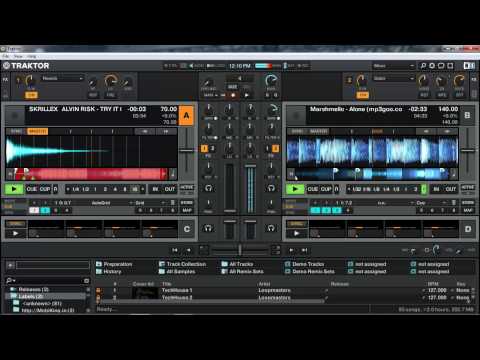The height and width of the screenshot is (360, 480).
Task: Toggle the MASTER button on Deck A
Action: [37, 131]
